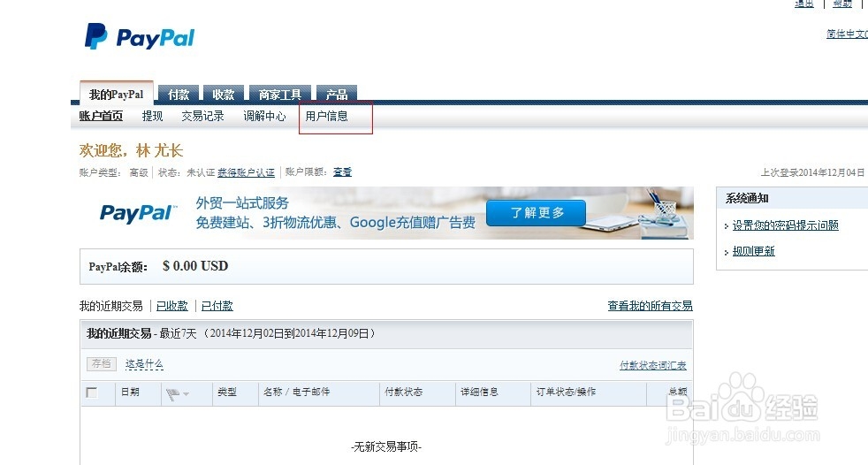Click the PayPal logo at top
This screenshot has width=868, height=465.
tap(140, 37)
